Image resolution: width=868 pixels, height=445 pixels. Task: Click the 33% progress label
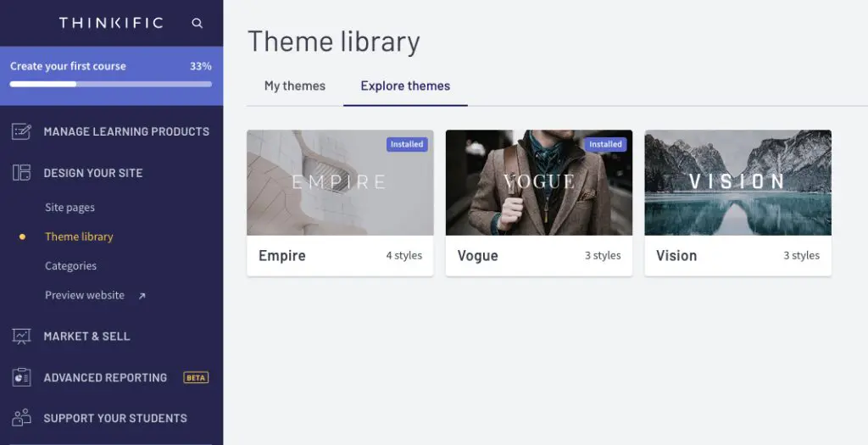200,66
